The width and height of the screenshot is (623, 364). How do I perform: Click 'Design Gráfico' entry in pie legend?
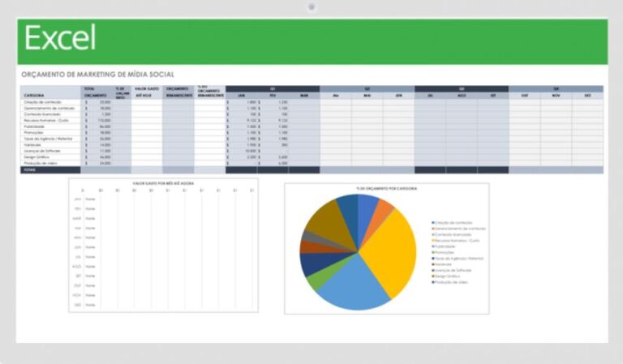(x=447, y=276)
